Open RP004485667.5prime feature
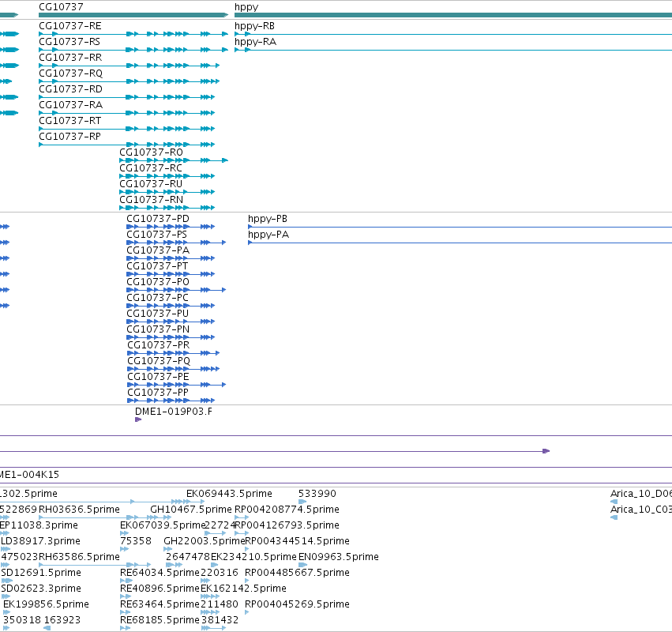672x632 pixels. click(297, 573)
